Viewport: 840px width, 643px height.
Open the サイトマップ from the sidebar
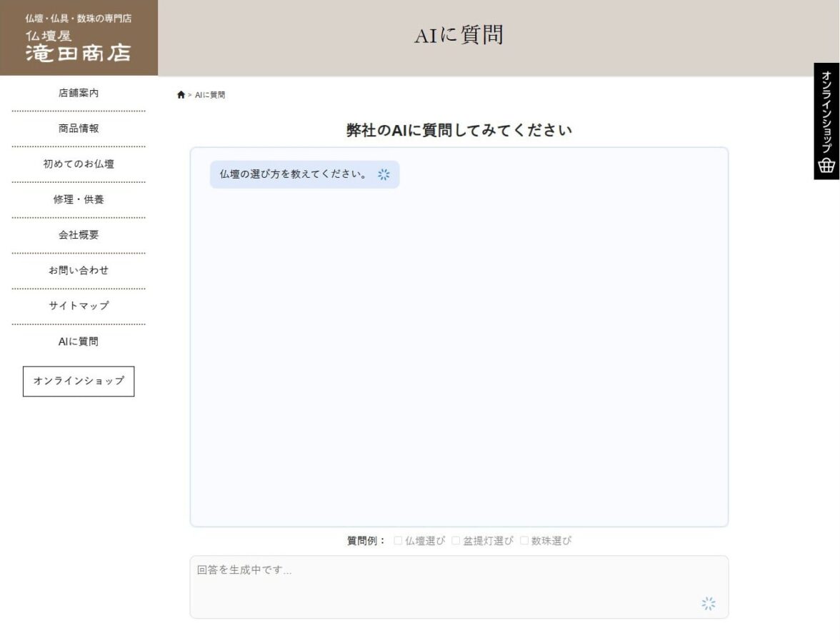coord(77,305)
